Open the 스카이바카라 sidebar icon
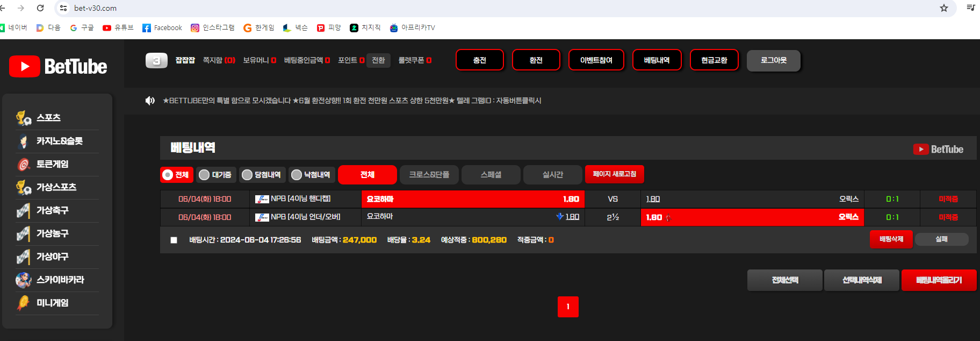Viewport: 980px width, 341px height. click(x=24, y=280)
